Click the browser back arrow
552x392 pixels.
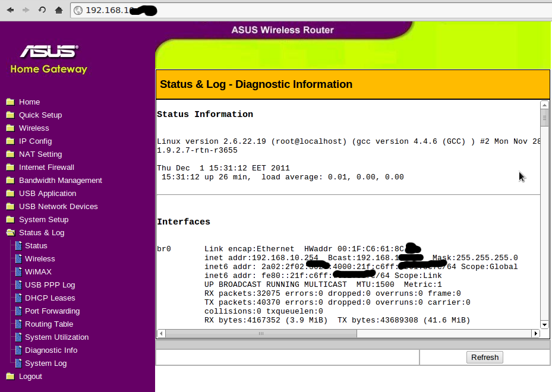click(x=10, y=10)
